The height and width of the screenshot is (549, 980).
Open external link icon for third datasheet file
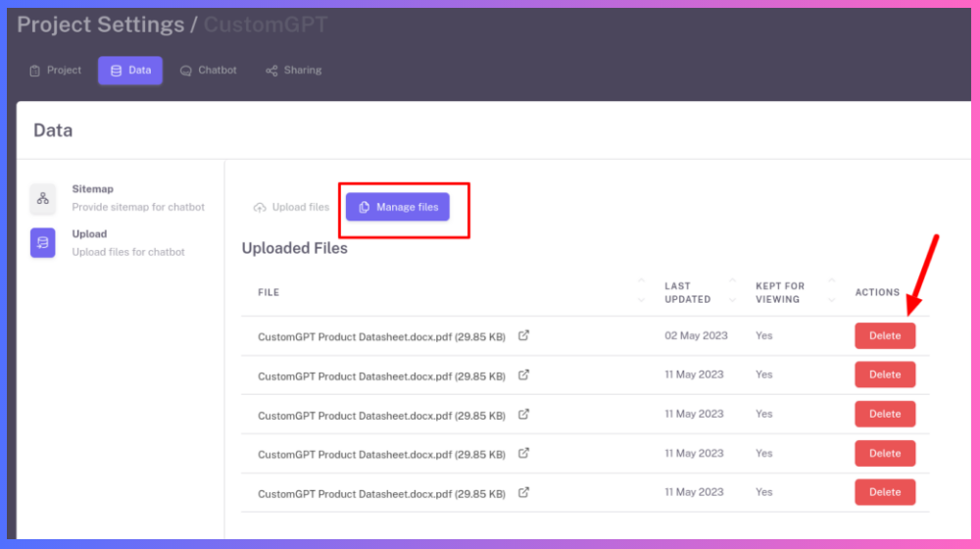pos(523,414)
